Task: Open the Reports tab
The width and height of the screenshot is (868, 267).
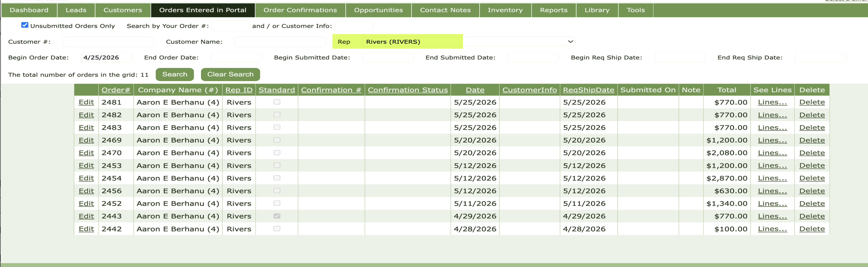Action: (554, 10)
